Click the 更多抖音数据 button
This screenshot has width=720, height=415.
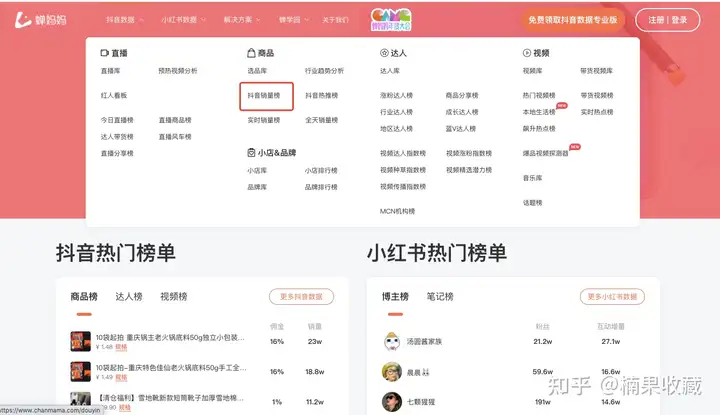pyautogui.click(x=301, y=297)
